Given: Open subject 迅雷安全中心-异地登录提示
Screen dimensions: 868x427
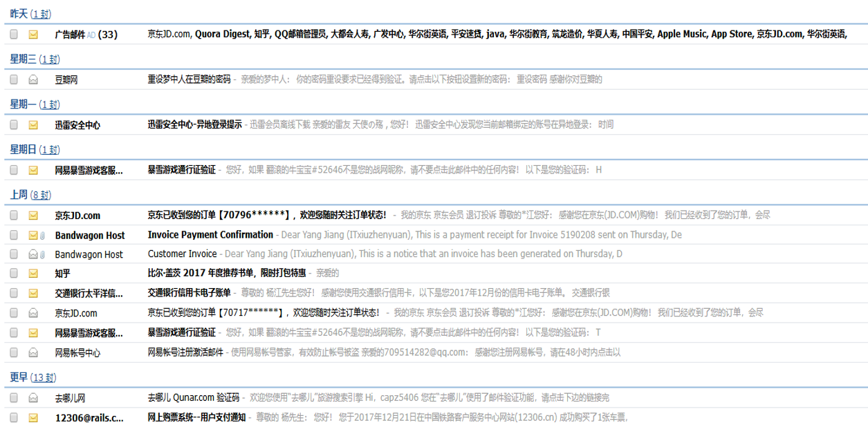Looking at the screenshot, I should point(195,125).
